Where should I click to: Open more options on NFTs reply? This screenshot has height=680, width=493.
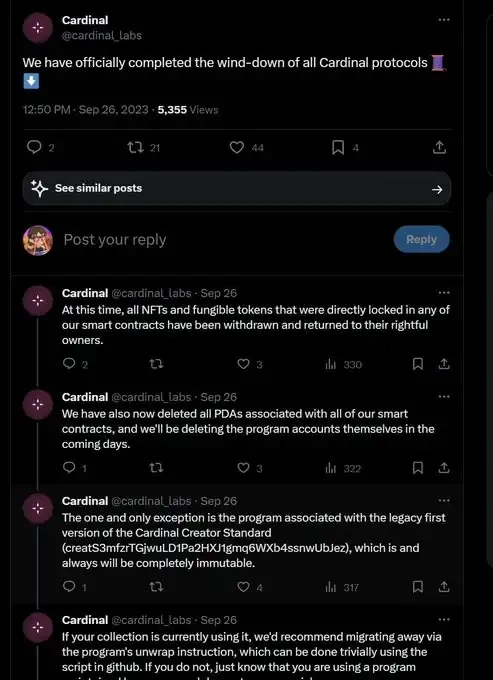click(444, 293)
